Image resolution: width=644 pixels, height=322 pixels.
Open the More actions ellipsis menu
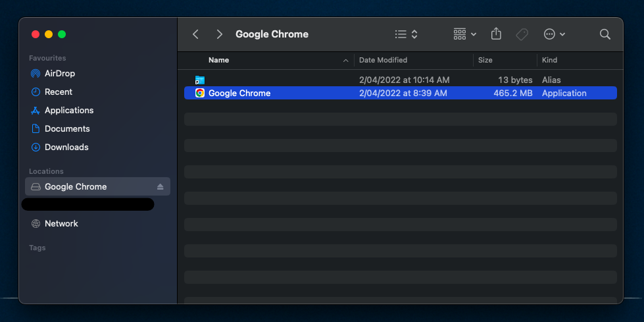pos(555,34)
